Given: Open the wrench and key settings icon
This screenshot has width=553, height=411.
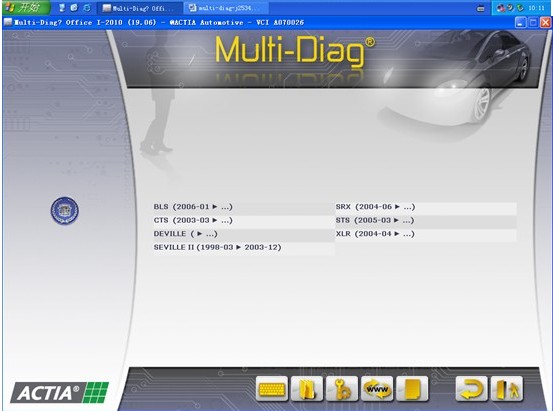Looking at the screenshot, I should [342, 389].
